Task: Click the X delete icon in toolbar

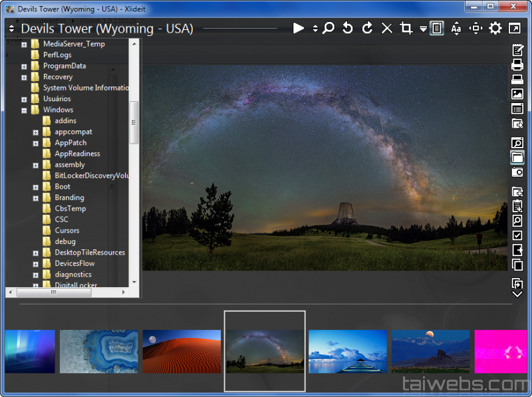Action: 387,28
